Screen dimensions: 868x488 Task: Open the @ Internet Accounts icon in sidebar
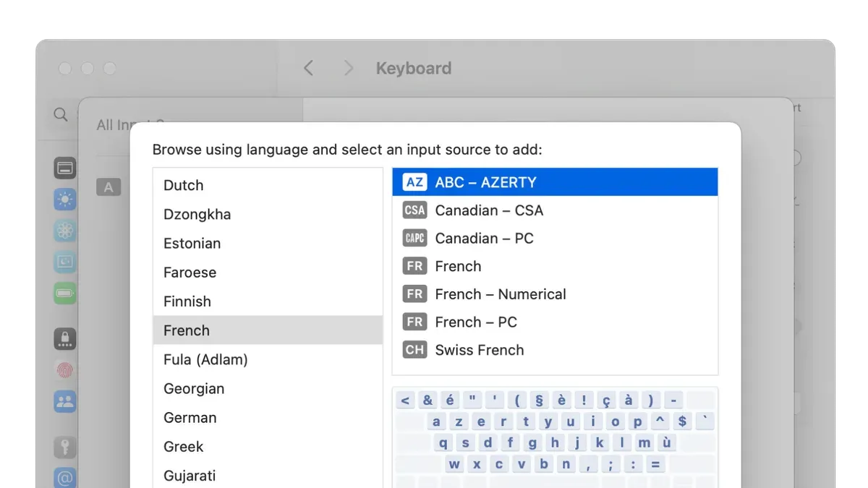pyautogui.click(x=65, y=478)
